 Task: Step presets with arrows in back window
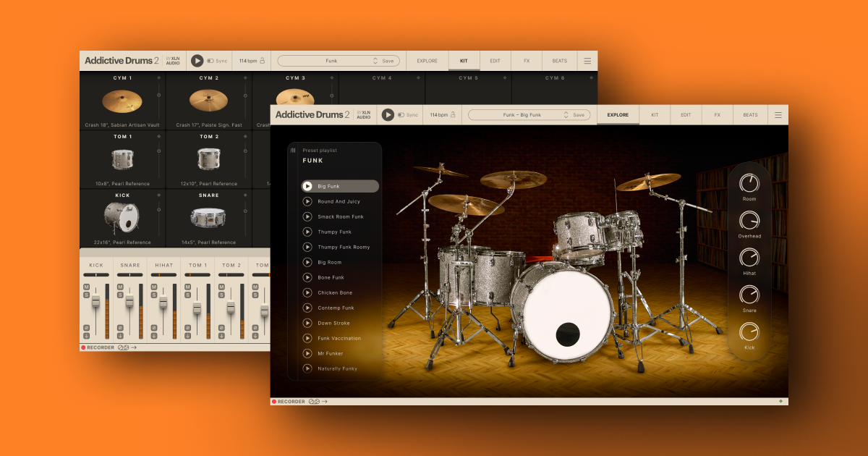[x=375, y=61]
